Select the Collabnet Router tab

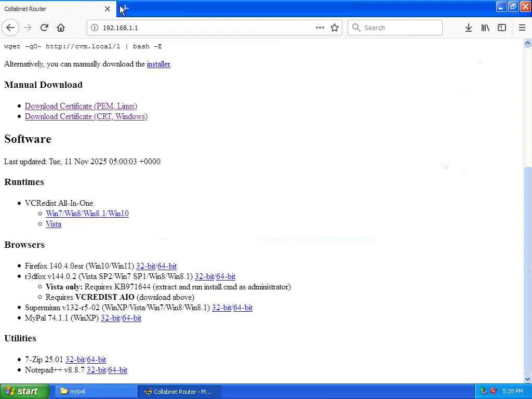(x=58, y=9)
